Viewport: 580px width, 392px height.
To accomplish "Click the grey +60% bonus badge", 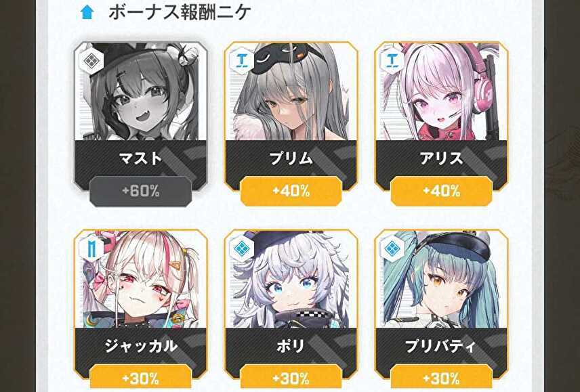I will click(x=140, y=192).
